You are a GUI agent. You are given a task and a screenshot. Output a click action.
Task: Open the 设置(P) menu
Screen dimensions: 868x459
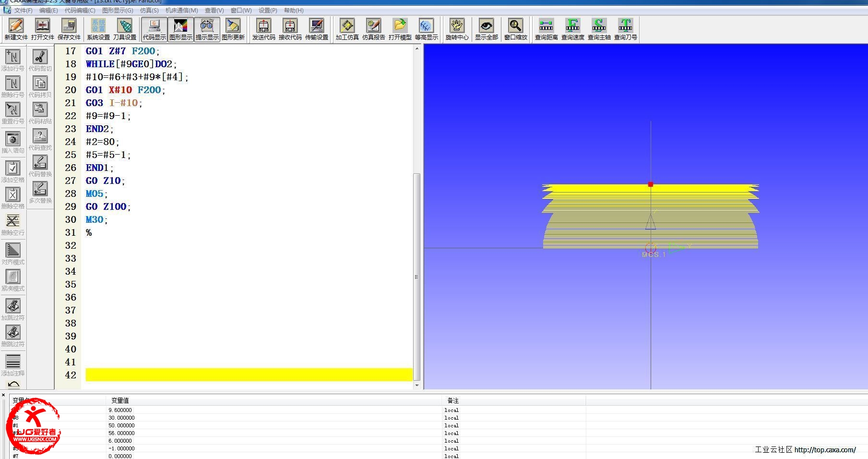268,10
